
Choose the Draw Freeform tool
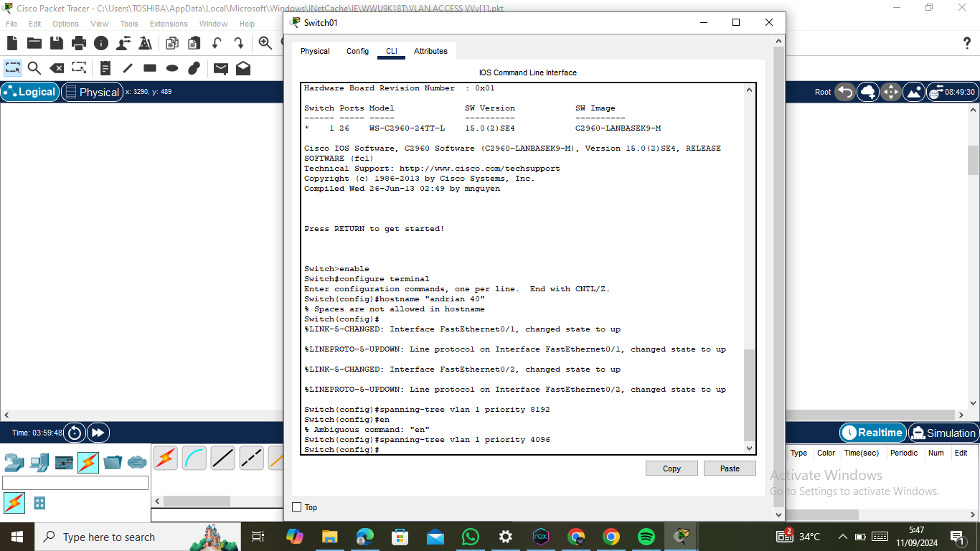194,68
